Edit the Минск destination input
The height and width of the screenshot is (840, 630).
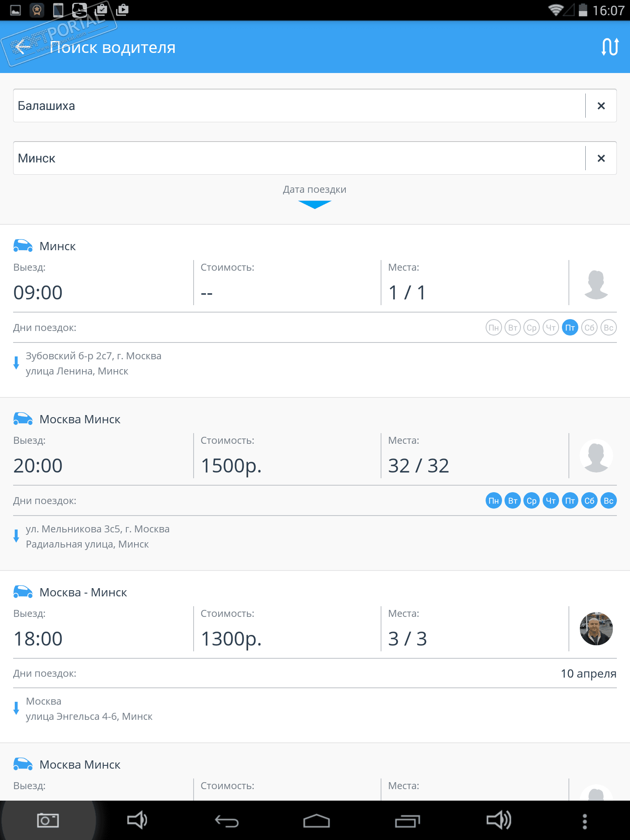pos(299,158)
